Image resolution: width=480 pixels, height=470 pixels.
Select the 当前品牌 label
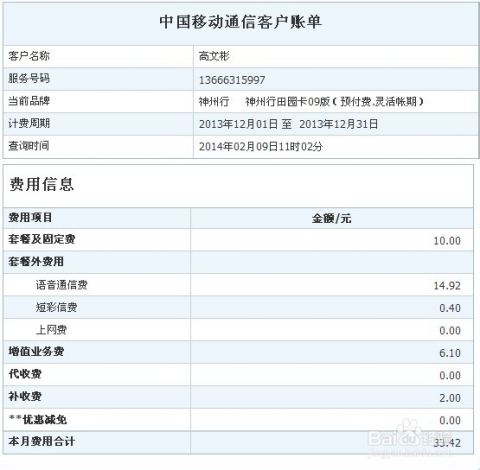pyautogui.click(x=29, y=101)
